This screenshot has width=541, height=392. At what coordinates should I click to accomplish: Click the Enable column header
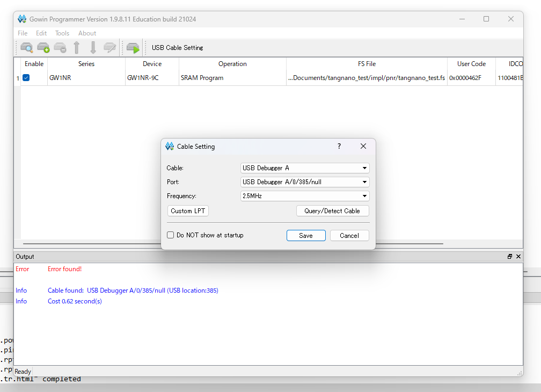(x=34, y=64)
